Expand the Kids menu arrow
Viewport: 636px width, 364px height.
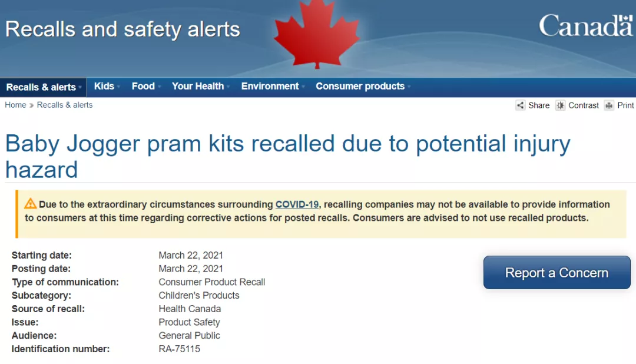[118, 87]
